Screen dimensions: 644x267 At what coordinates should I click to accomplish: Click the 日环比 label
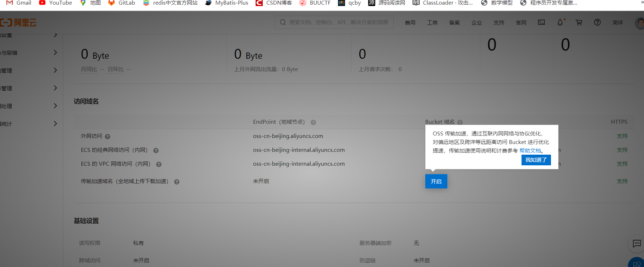tap(116, 69)
